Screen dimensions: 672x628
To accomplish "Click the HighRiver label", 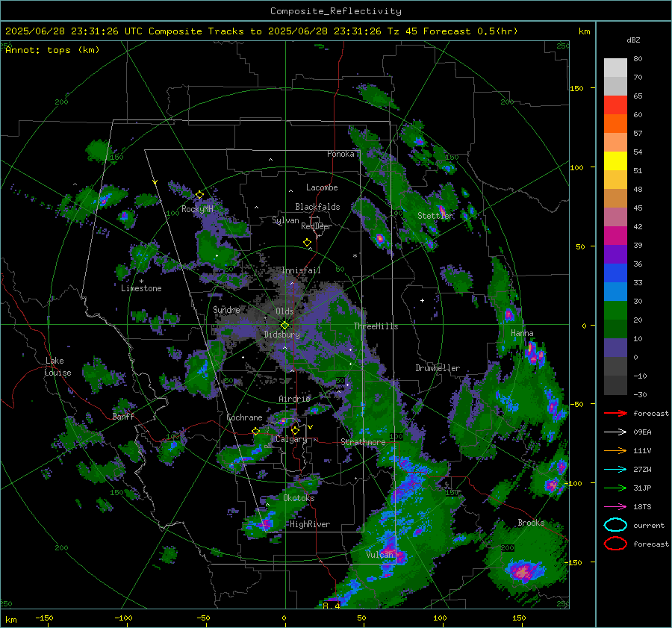I will click(310, 524).
